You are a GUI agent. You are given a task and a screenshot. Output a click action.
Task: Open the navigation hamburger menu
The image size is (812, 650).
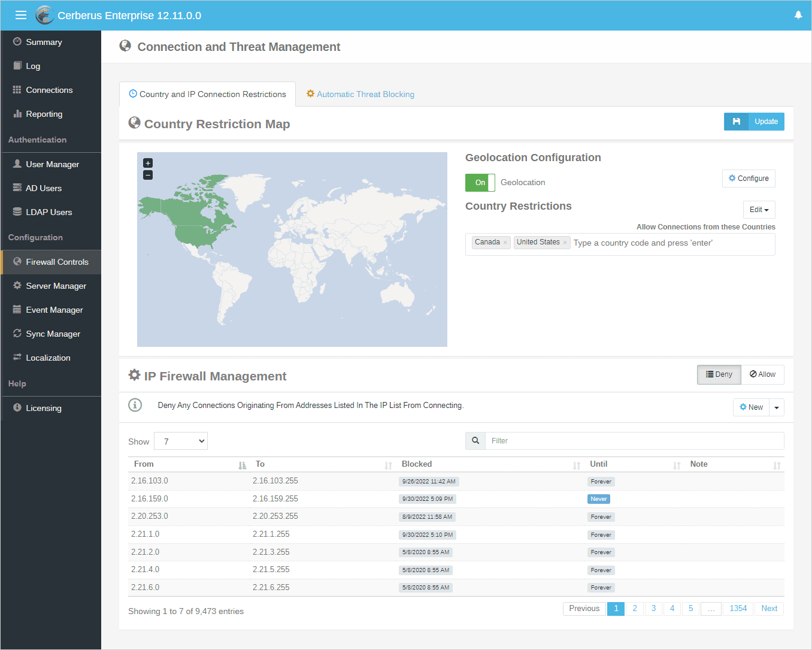click(20, 15)
